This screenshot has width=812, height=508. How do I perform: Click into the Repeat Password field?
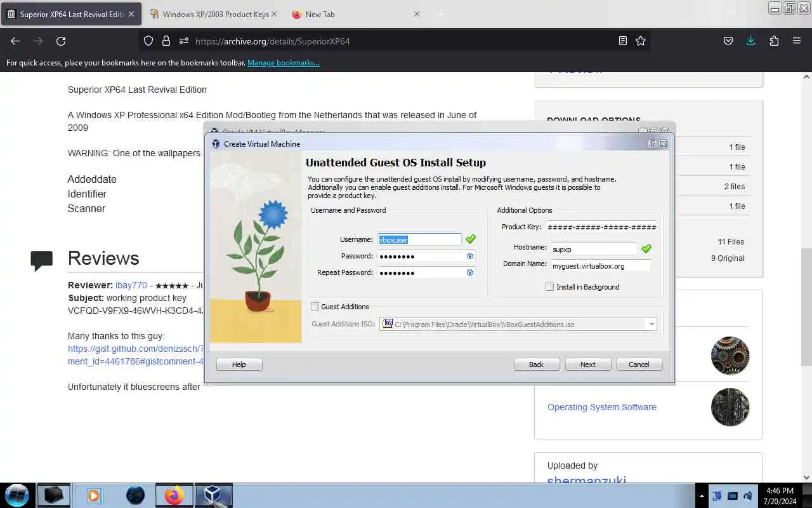pos(421,272)
